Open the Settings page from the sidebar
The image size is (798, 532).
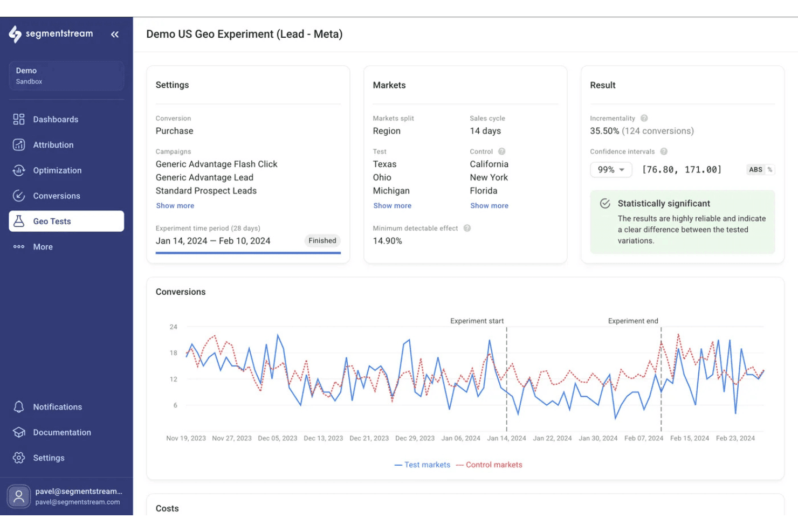point(66,458)
